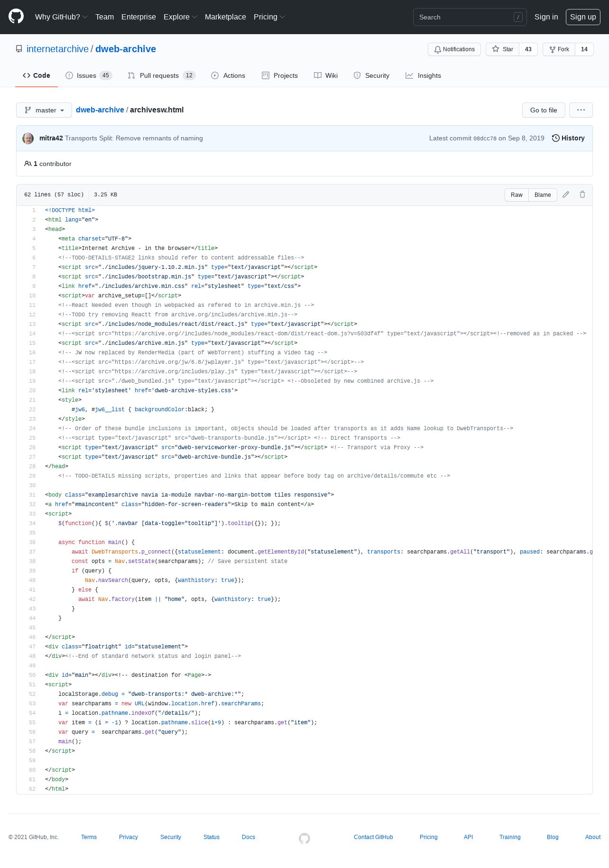Click footer API link
The width and height of the screenshot is (609, 868).
tap(469, 837)
